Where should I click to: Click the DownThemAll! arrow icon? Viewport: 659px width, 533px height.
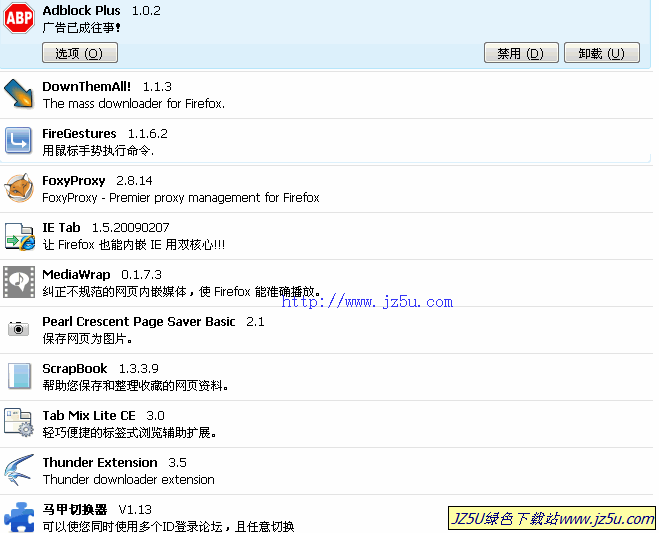(19, 94)
